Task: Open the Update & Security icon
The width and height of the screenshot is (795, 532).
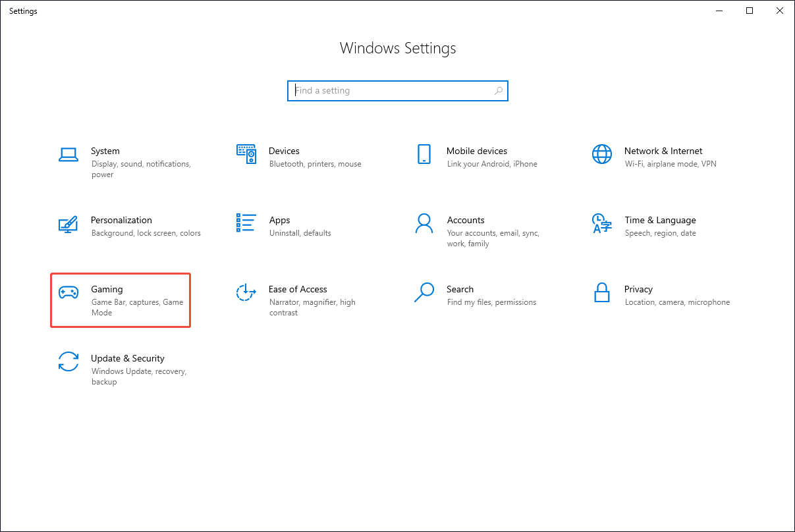Action: click(x=69, y=362)
